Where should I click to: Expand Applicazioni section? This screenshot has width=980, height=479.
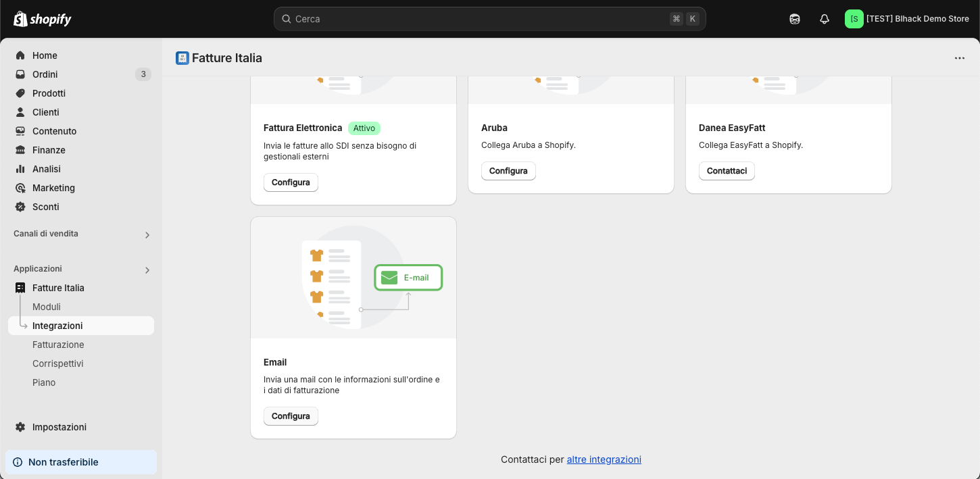pos(147,270)
